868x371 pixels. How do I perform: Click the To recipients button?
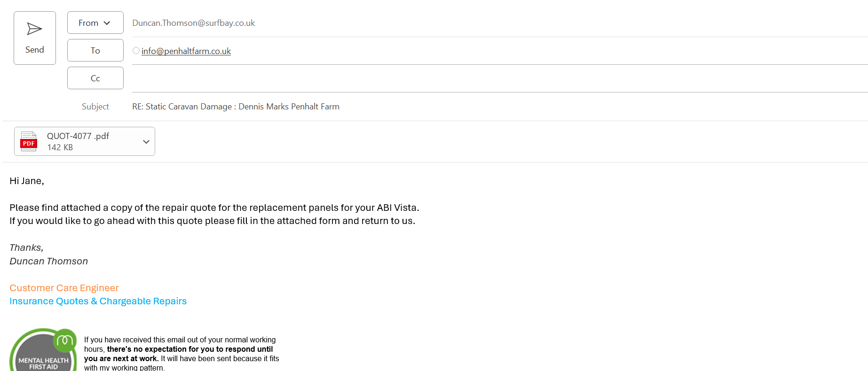pos(95,51)
